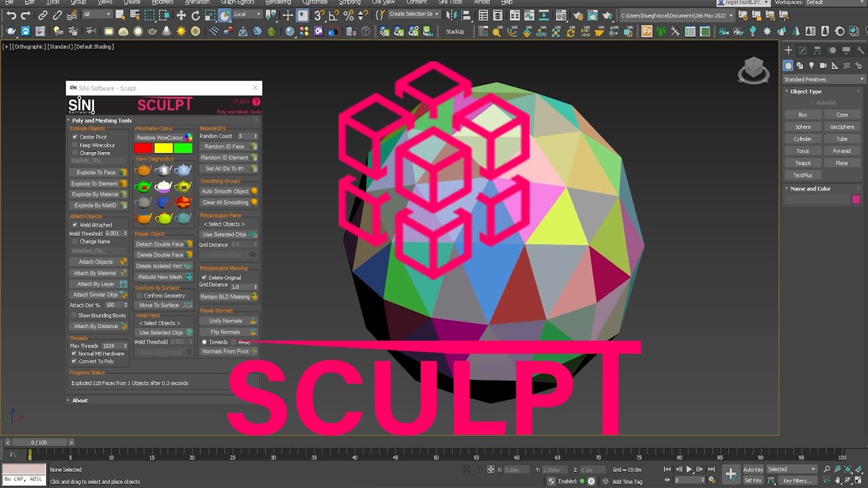Collapse the Object Type rollout

point(806,91)
